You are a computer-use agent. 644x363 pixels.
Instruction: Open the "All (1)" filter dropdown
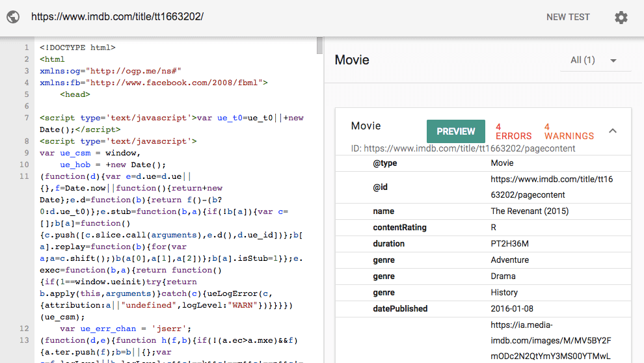[x=593, y=60]
